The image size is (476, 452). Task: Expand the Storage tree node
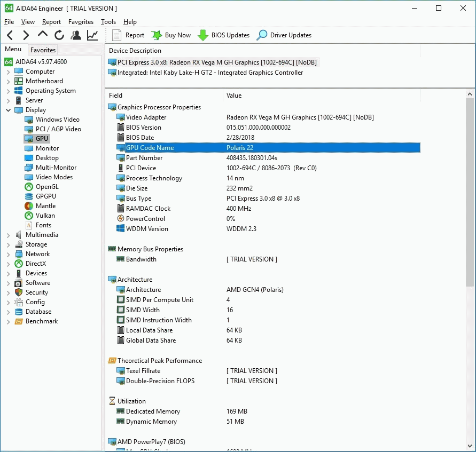pyautogui.click(x=8, y=244)
